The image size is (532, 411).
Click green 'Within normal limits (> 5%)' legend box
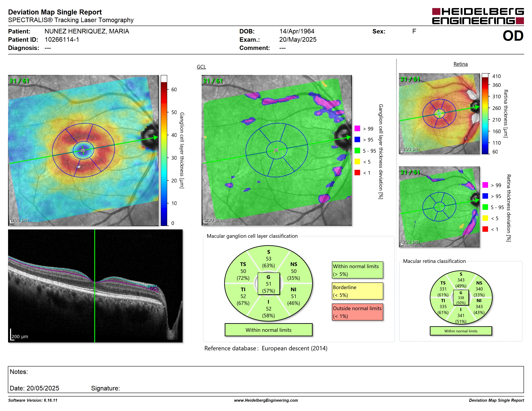tap(357, 270)
